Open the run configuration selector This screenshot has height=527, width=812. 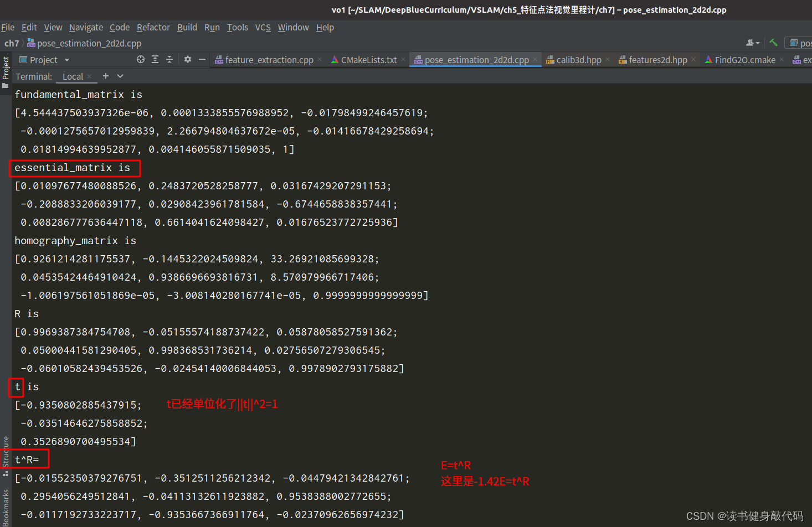pyautogui.click(x=799, y=43)
